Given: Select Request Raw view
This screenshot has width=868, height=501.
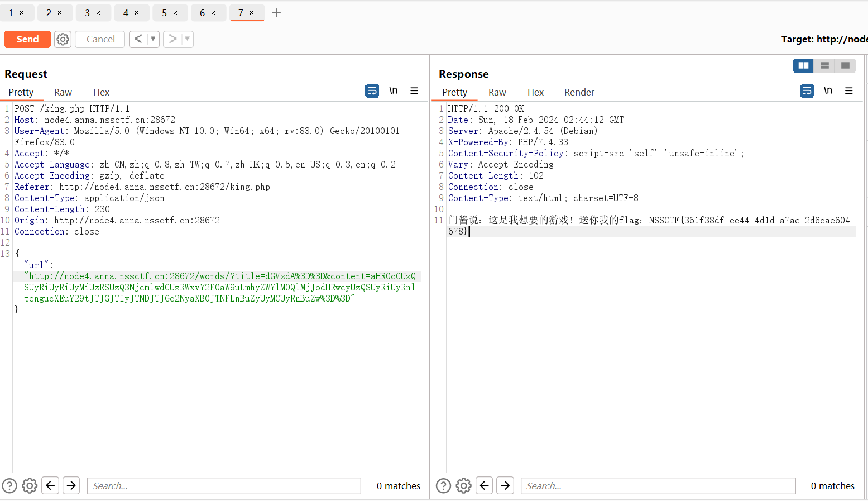Looking at the screenshot, I should (63, 92).
